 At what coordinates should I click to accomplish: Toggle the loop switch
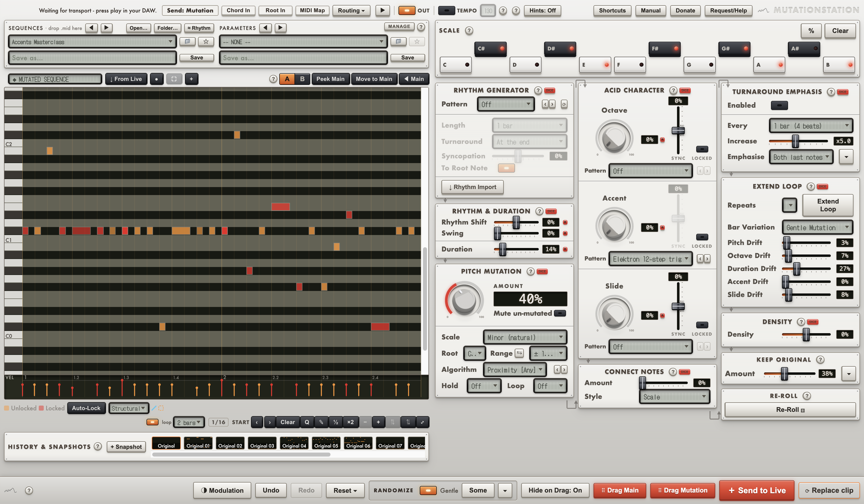pyautogui.click(x=152, y=422)
